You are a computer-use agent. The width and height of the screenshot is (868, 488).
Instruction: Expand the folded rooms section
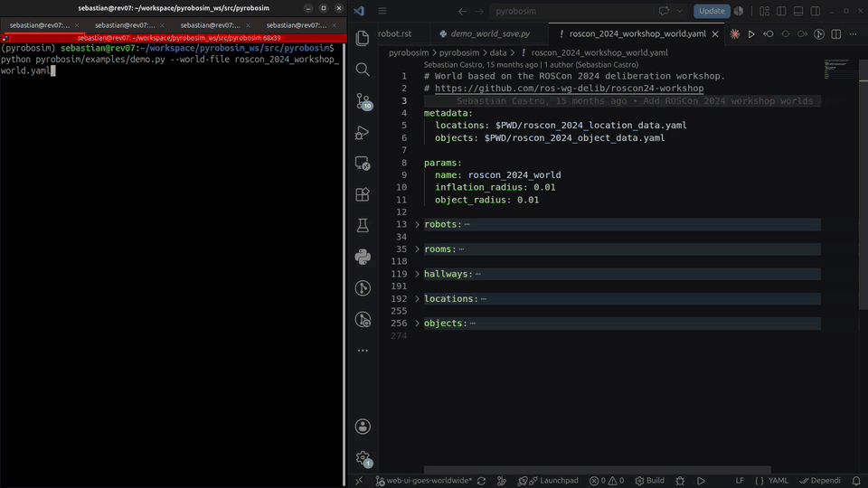tap(418, 249)
